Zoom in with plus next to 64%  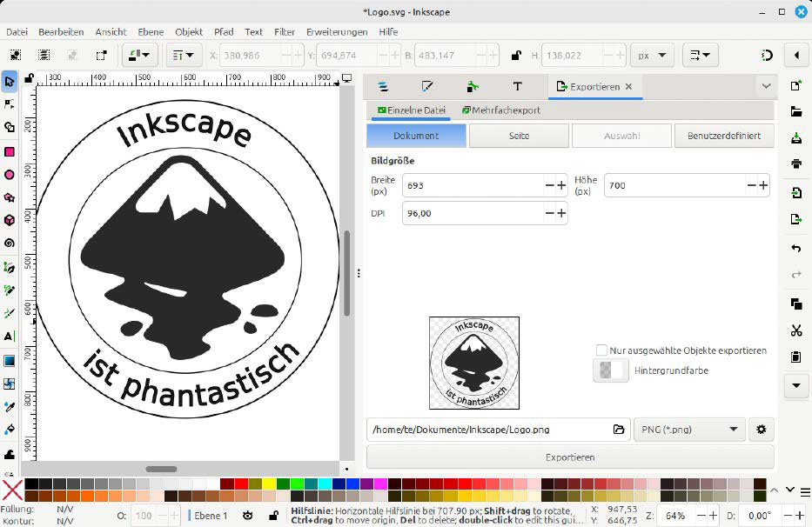pos(713,516)
